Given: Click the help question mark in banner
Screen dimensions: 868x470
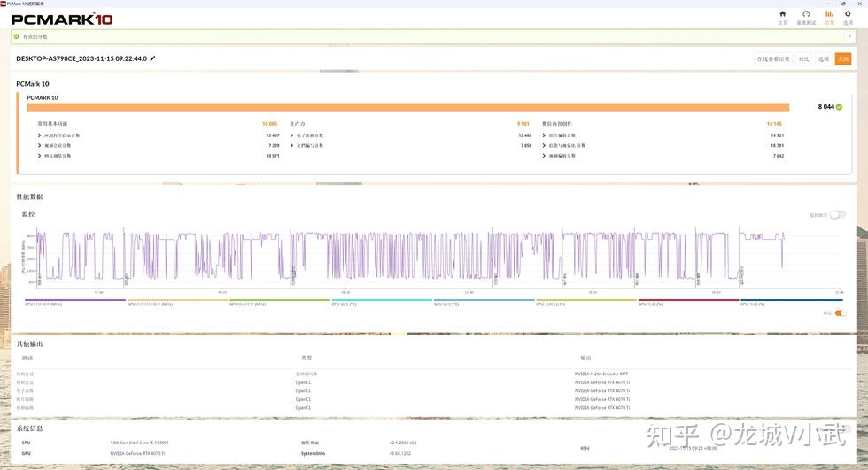Looking at the screenshot, I should click(849, 36).
